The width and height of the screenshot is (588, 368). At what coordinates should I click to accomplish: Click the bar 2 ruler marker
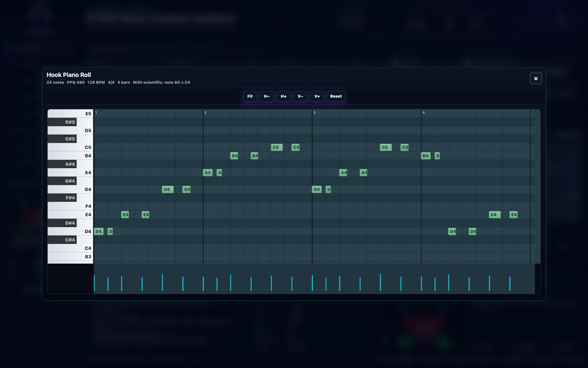tap(205, 112)
